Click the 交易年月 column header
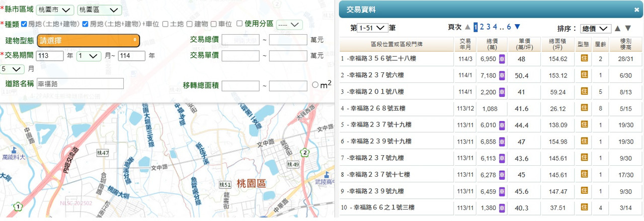 465,44
